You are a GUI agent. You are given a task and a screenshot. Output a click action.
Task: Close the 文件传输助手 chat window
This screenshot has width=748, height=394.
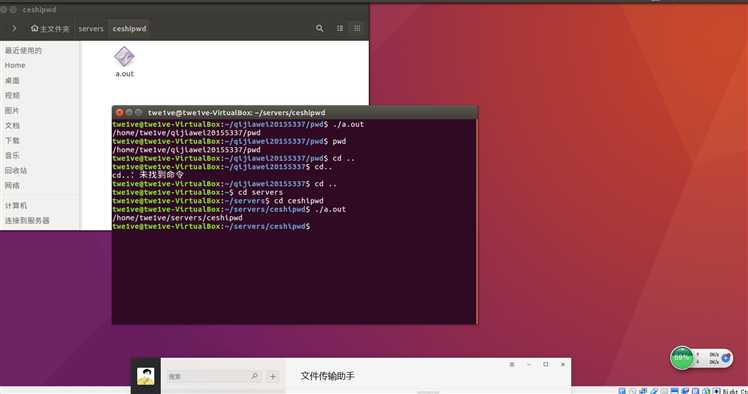pyautogui.click(x=563, y=364)
